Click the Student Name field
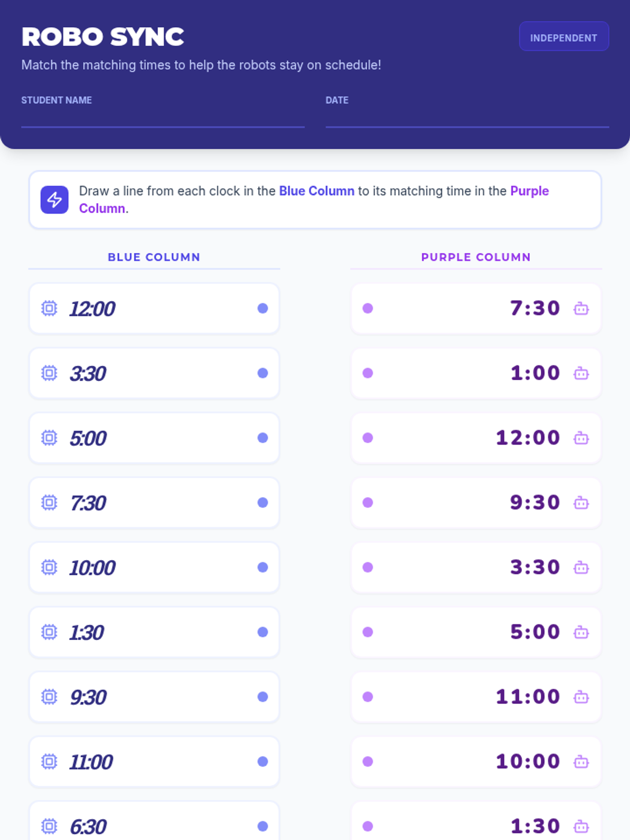 pyautogui.click(x=163, y=117)
